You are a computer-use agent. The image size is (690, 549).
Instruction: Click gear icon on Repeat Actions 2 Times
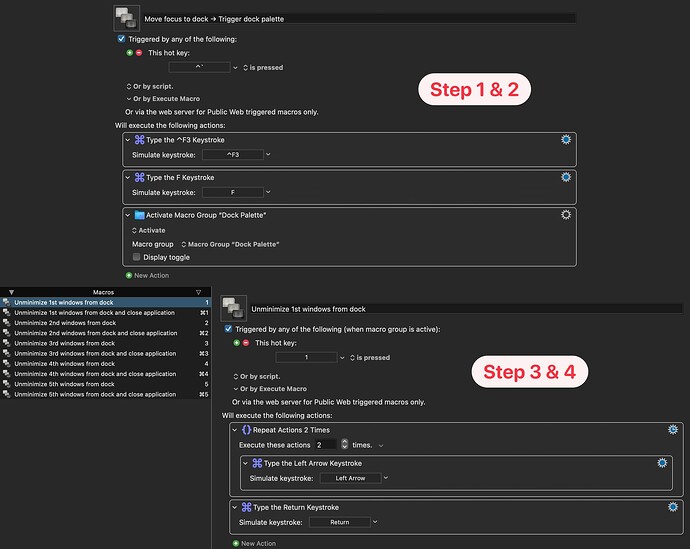click(x=673, y=429)
